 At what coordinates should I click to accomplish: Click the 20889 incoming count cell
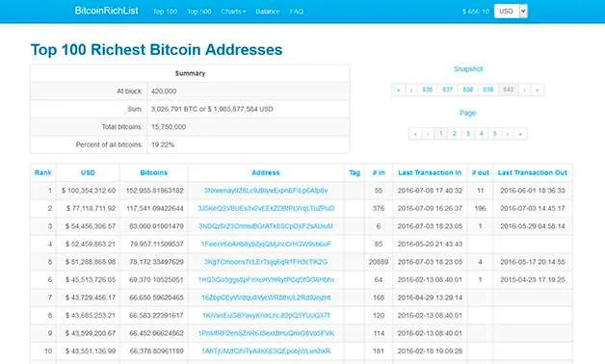click(379, 262)
